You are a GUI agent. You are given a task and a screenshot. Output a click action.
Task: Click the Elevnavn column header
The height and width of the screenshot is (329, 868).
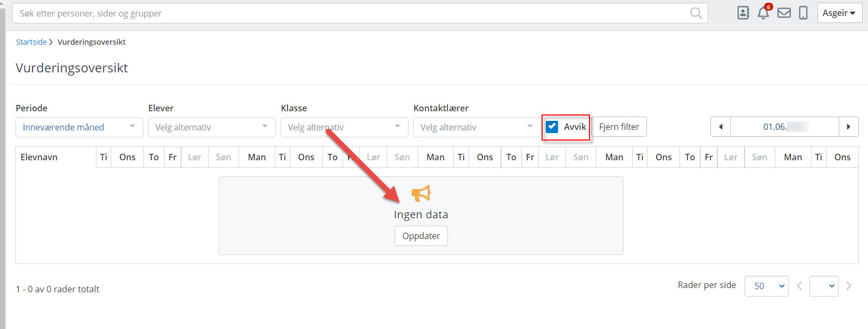pos(39,157)
